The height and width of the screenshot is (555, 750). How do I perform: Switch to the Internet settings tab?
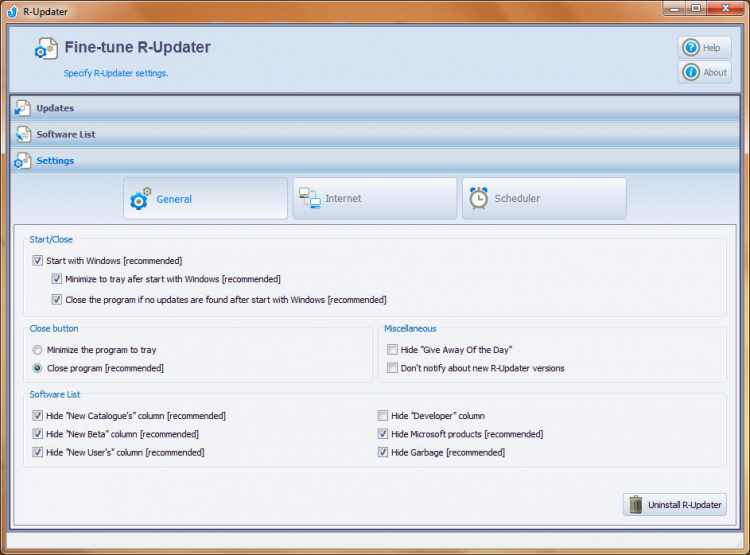click(x=375, y=199)
